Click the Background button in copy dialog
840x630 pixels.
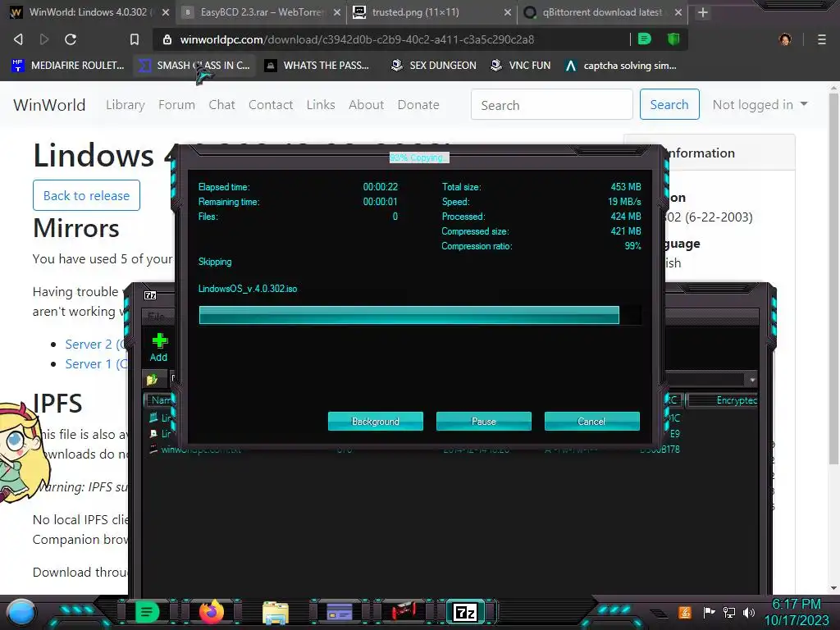coord(376,421)
